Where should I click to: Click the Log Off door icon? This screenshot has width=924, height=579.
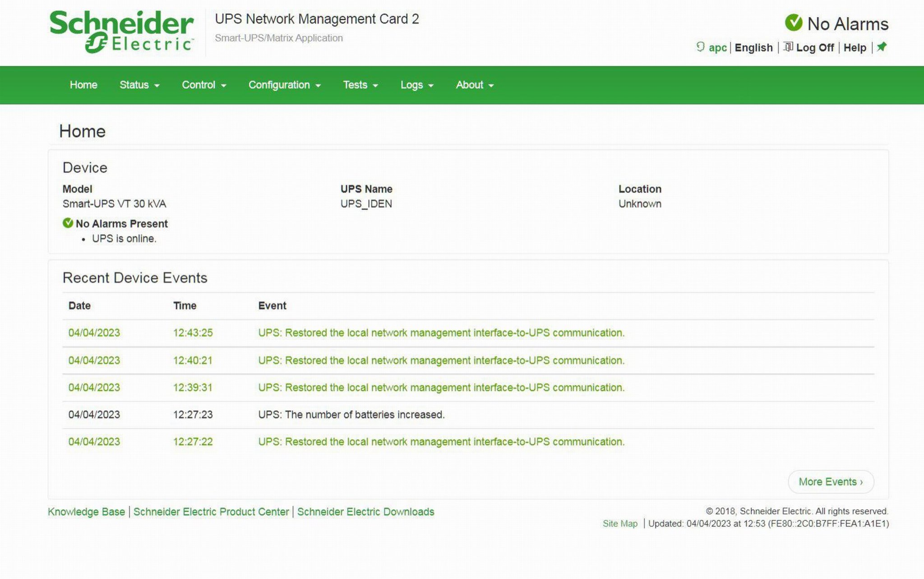coord(788,46)
